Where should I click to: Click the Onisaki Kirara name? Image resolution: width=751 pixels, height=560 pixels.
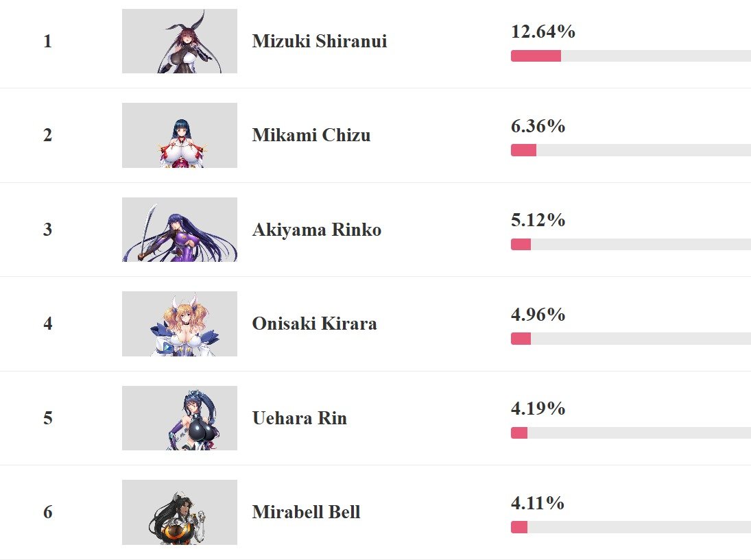coord(314,324)
